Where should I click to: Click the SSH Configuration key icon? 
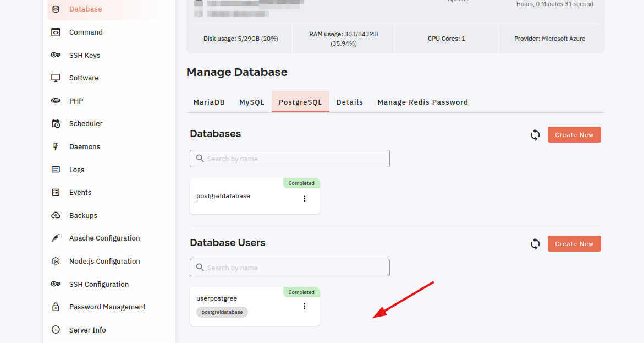tap(56, 284)
